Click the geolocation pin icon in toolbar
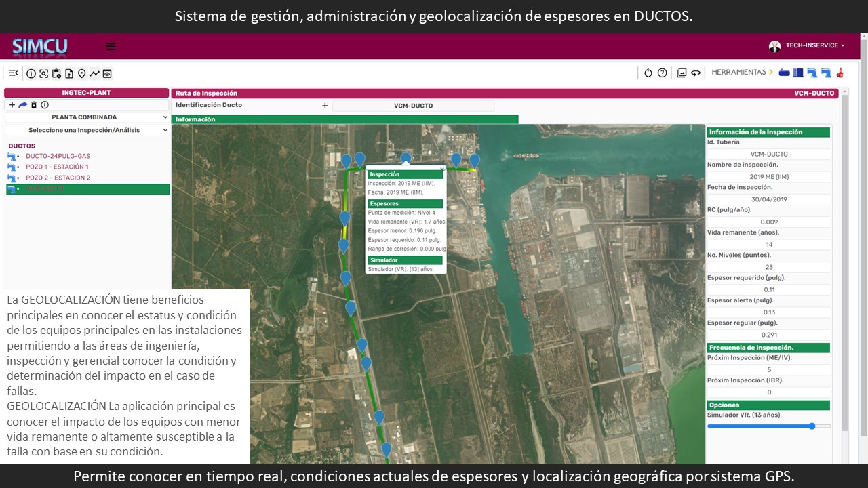This screenshot has width=868, height=488. (x=81, y=73)
